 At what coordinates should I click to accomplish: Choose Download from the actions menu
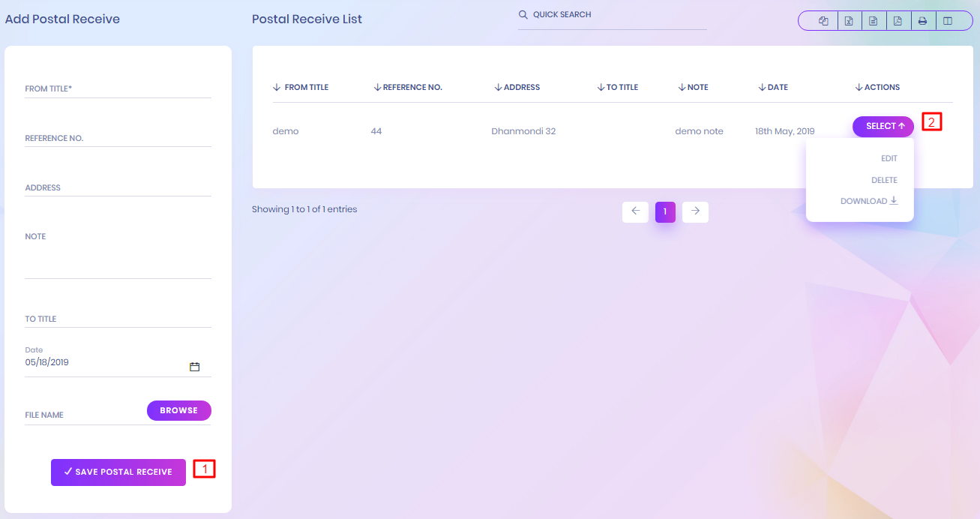coord(868,201)
